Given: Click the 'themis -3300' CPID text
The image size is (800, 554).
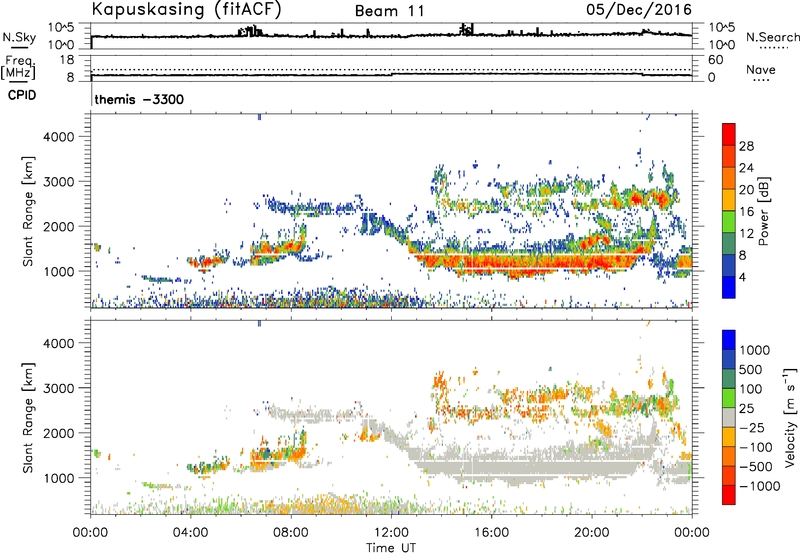Looking at the screenshot, I should pyautogui.click(x=139, y=99).
